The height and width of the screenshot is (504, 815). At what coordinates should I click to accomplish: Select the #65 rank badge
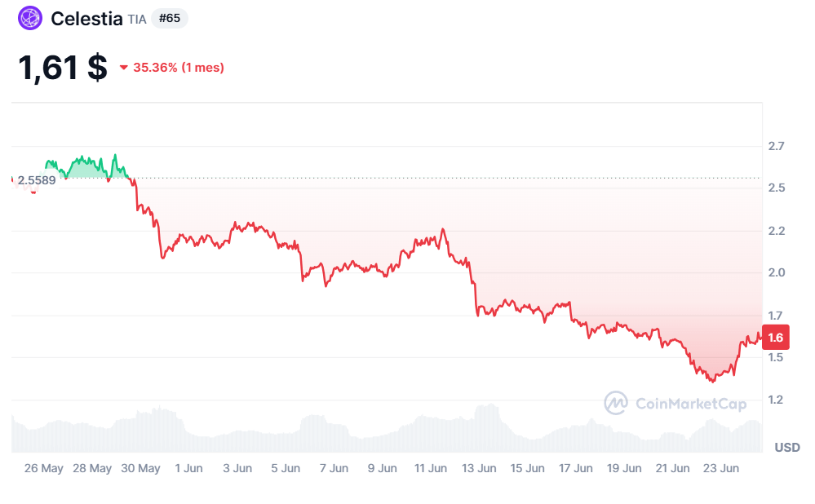[x=170, y=18]
